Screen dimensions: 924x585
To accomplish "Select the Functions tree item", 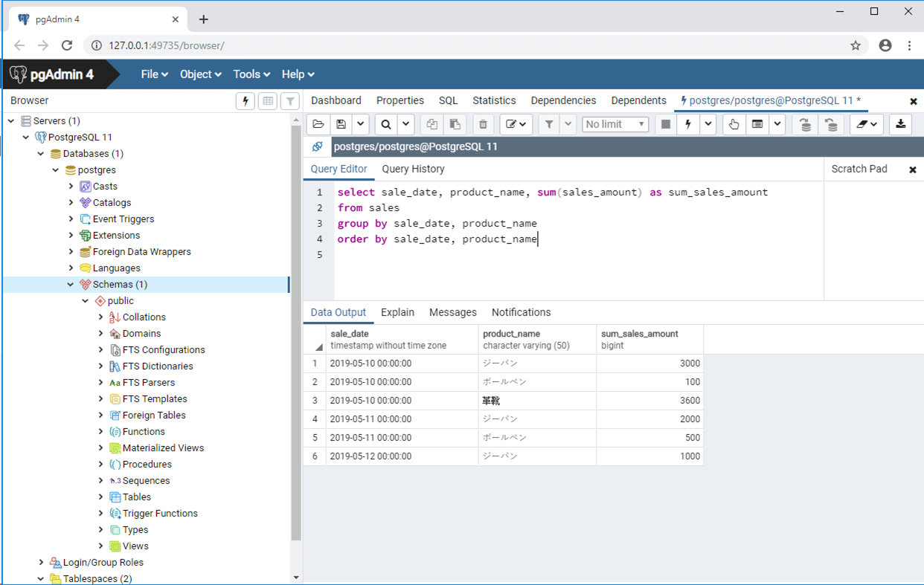I will (x=144, y=431).
